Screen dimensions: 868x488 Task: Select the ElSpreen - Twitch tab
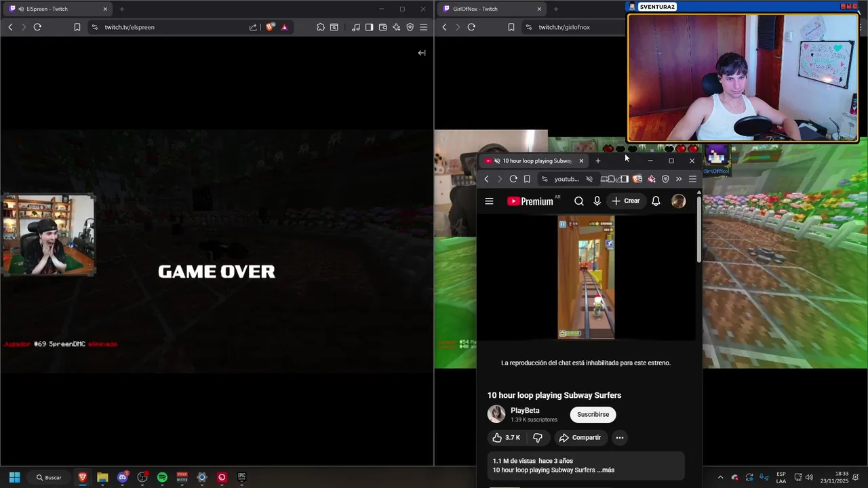pyautogui.click(x=58, y=9)
